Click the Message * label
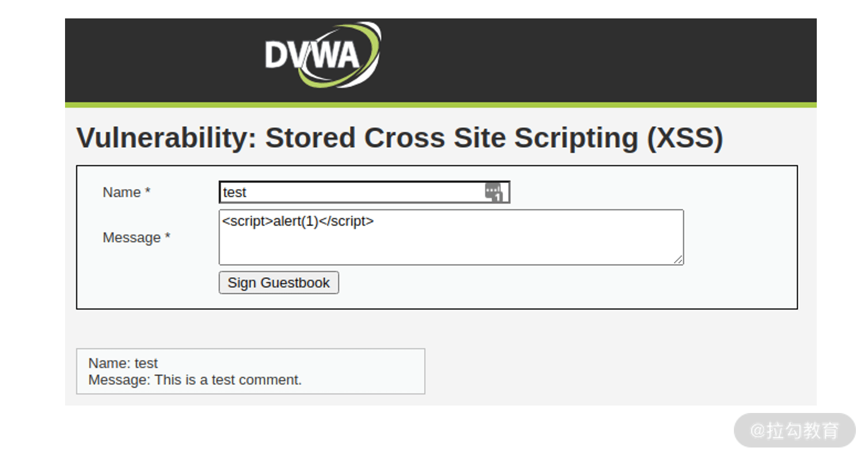 click(x=136, y=237)
